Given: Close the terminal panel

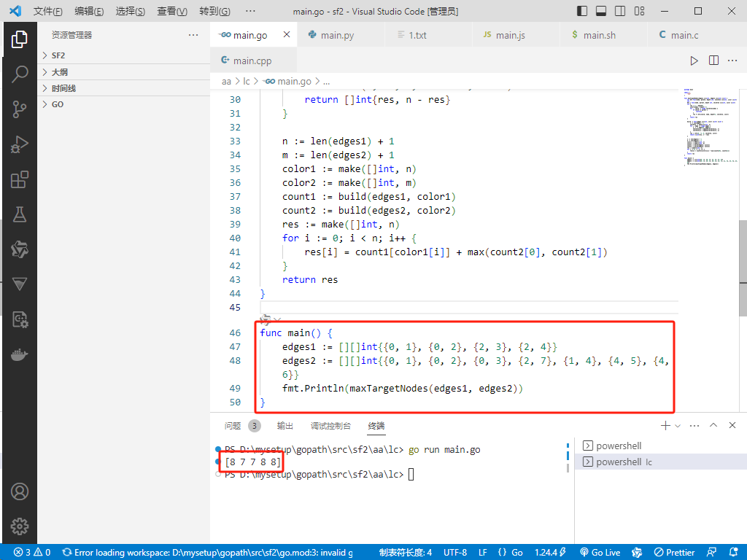Looking at the screenshot, I should (732, 425).
